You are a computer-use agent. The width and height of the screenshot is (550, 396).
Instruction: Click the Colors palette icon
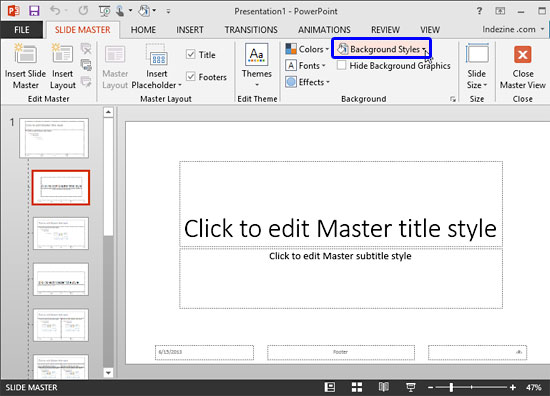(291, 49)
